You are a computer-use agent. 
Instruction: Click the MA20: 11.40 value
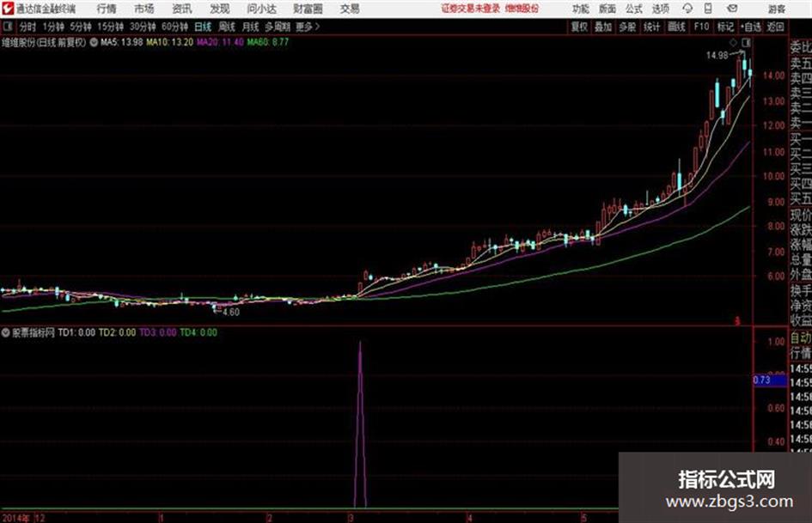point(220,42)
